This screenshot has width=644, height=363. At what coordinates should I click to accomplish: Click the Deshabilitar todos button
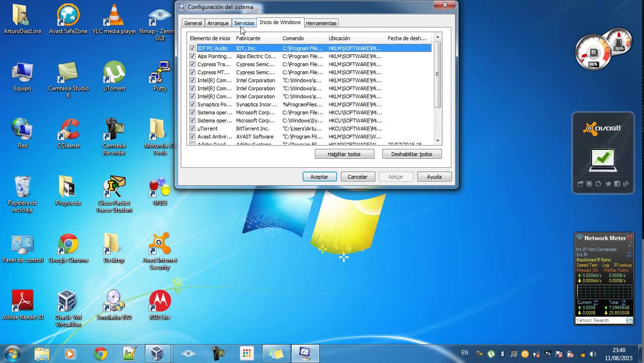coord(412,154)
